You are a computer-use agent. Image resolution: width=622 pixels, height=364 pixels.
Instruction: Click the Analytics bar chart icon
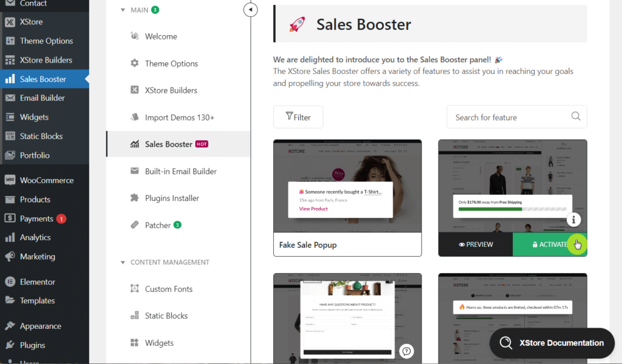[10, 237]
